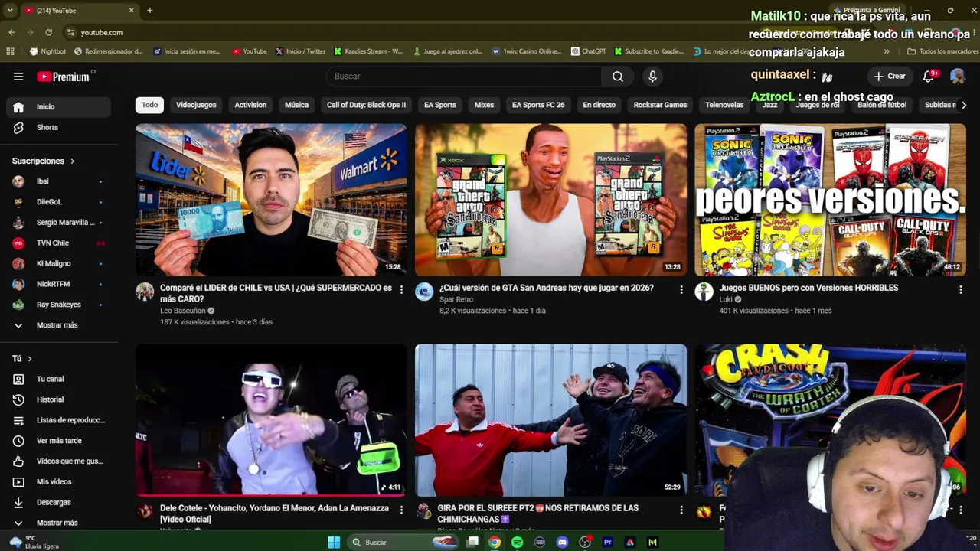980x551 pixels.
Task: Open a new Chrome tab
Action: pyautogui.click(x=150, y=11)
